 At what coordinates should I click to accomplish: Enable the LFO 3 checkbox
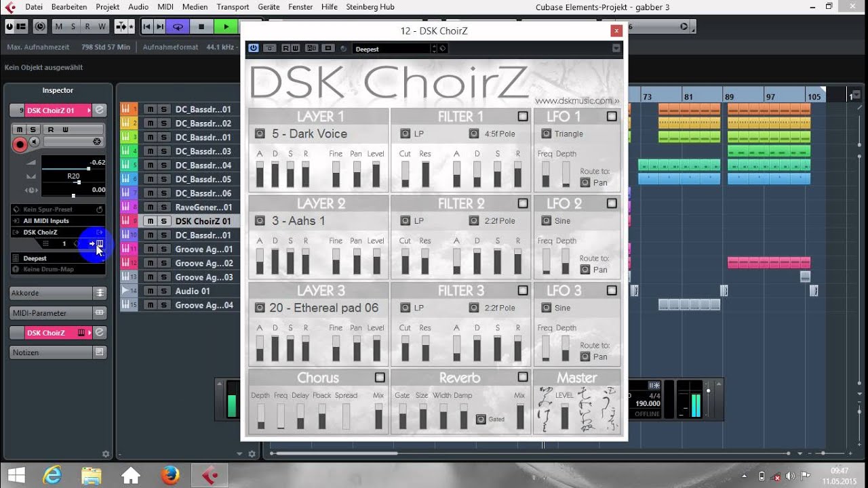point(612,290)
